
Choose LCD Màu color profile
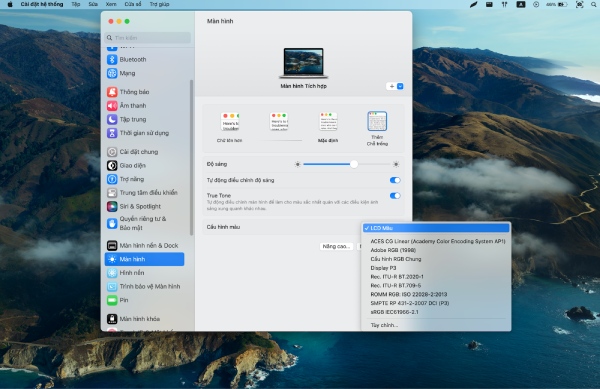[436, 228]
